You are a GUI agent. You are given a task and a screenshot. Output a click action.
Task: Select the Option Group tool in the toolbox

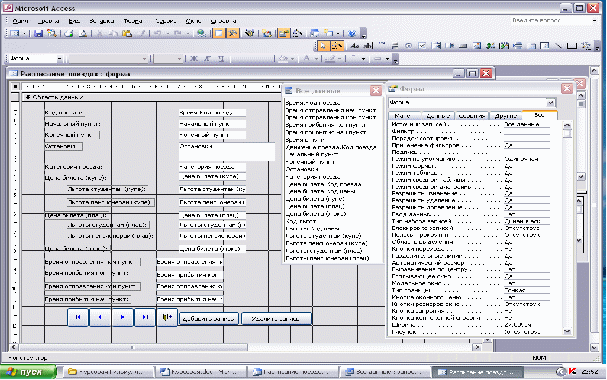(382, 46)
